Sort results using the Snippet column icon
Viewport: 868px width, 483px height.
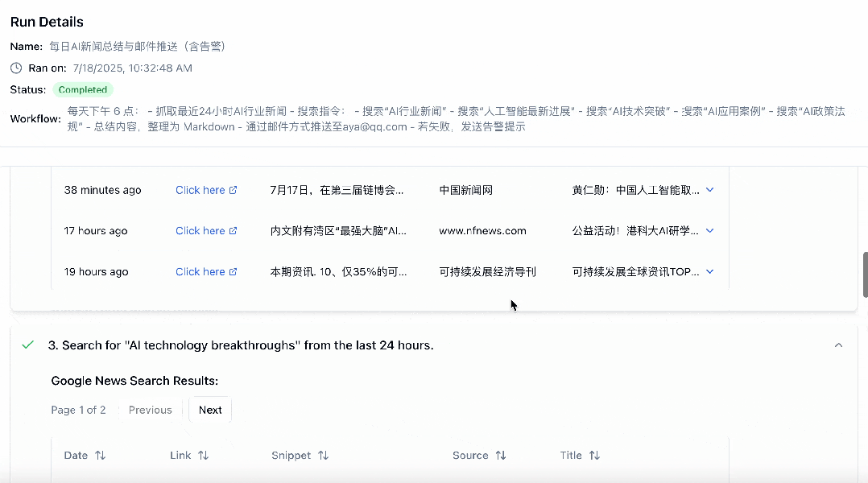(x=323, y=455)
